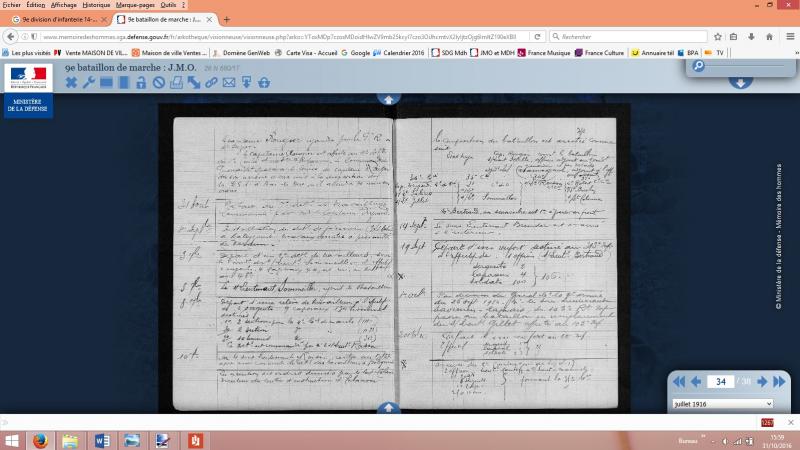The width and height of the screenshot is (800, 450).
Task: Reload the page with refresh icon
Action: point(537,37)
